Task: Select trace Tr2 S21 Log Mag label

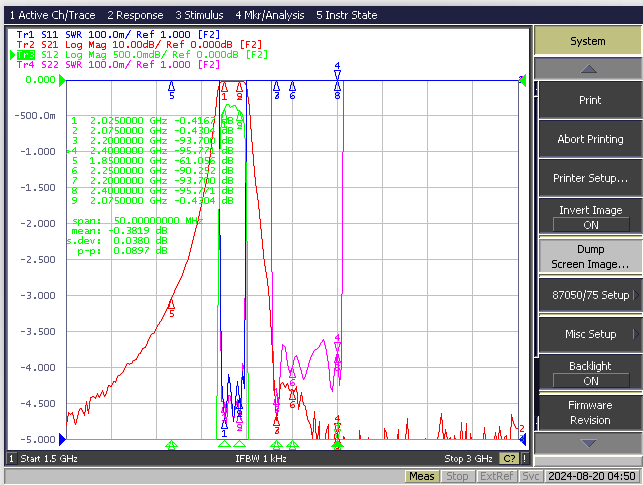Action: [139, 44]
